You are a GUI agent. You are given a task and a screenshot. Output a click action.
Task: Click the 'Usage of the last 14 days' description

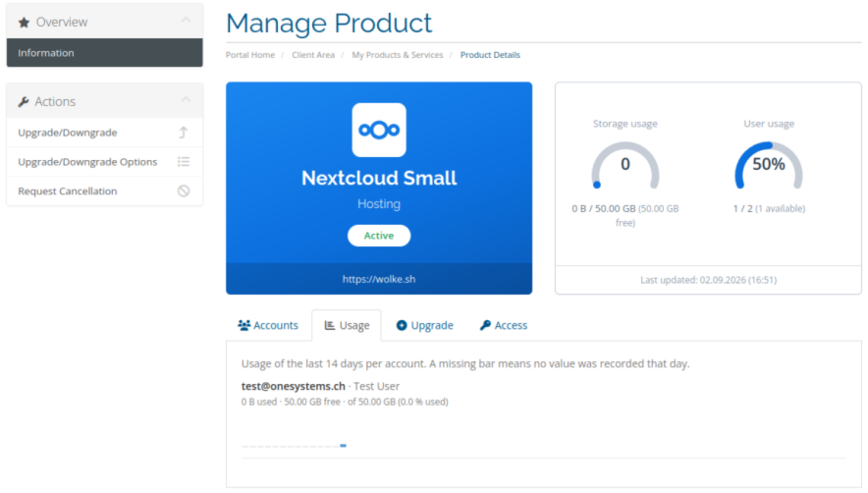465,364
